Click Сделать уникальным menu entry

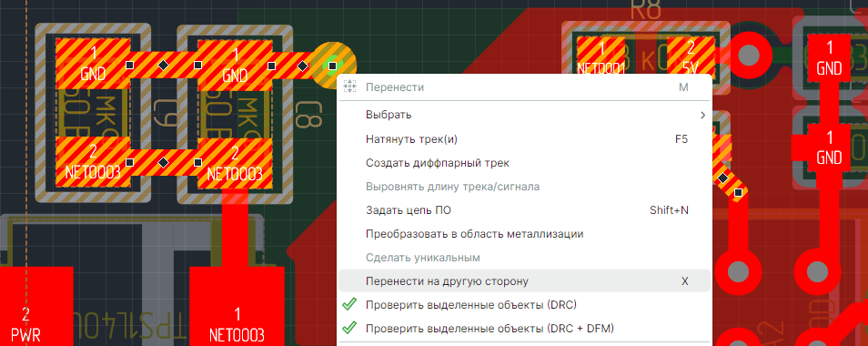pyautogui.click(x=524, y=258)
